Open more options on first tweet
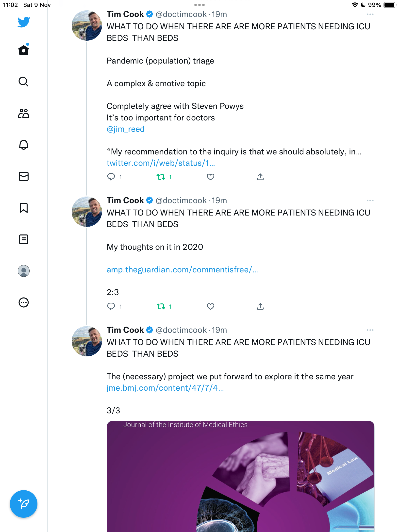The height and width of the screenshot is (532, 399). 370,14
